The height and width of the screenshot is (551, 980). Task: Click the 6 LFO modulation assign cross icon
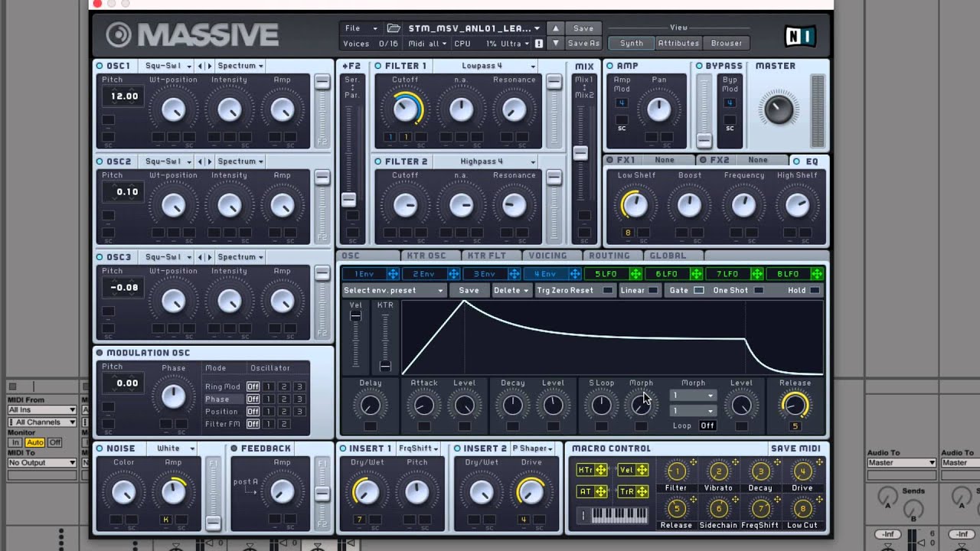696,274
